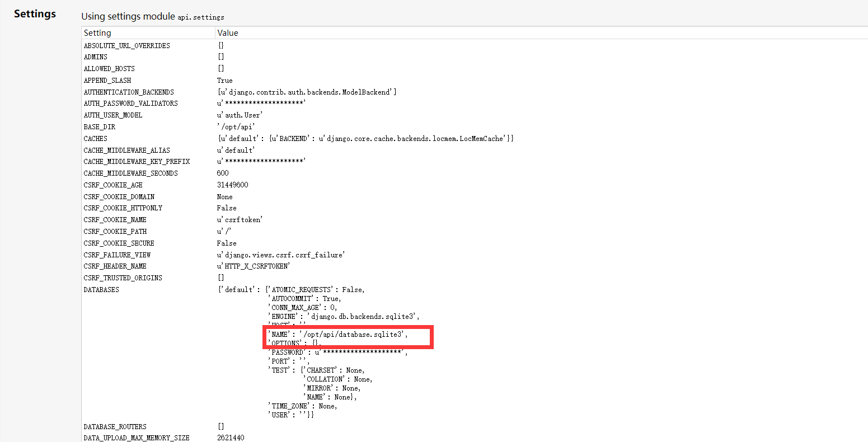Click the u'auth.User' value

(x=240, y=115)
